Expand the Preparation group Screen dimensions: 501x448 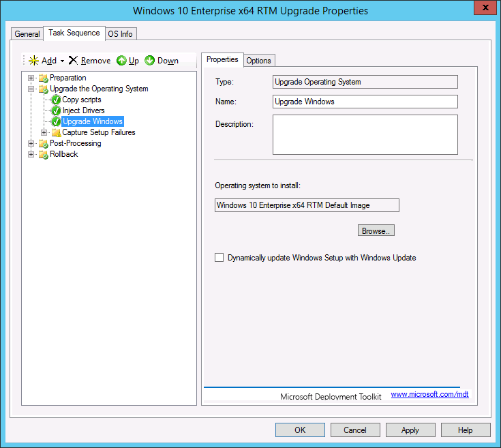coord(31,78)
